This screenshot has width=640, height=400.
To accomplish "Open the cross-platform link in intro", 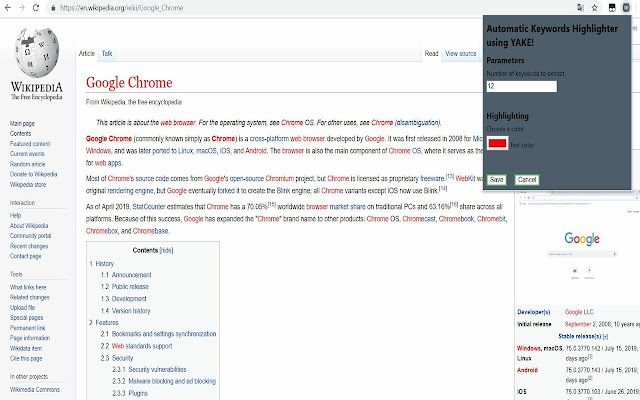I will coord(269,139).
